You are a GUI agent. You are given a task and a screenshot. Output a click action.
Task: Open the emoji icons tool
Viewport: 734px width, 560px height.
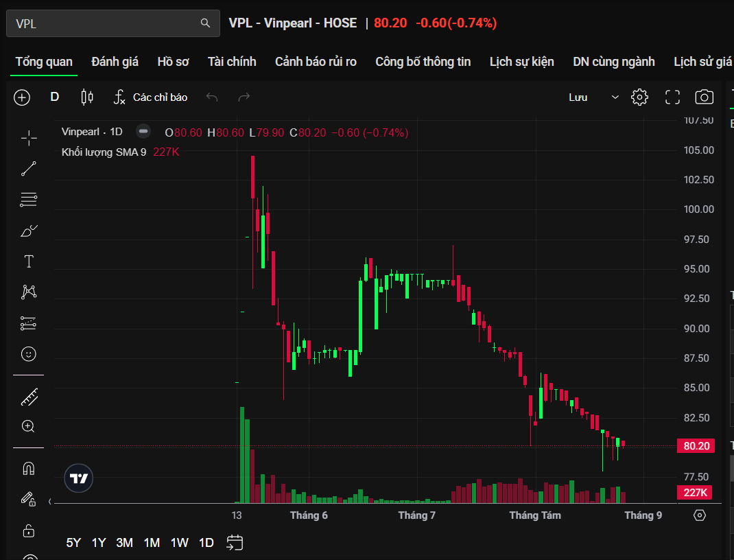(x=29, y=354)
